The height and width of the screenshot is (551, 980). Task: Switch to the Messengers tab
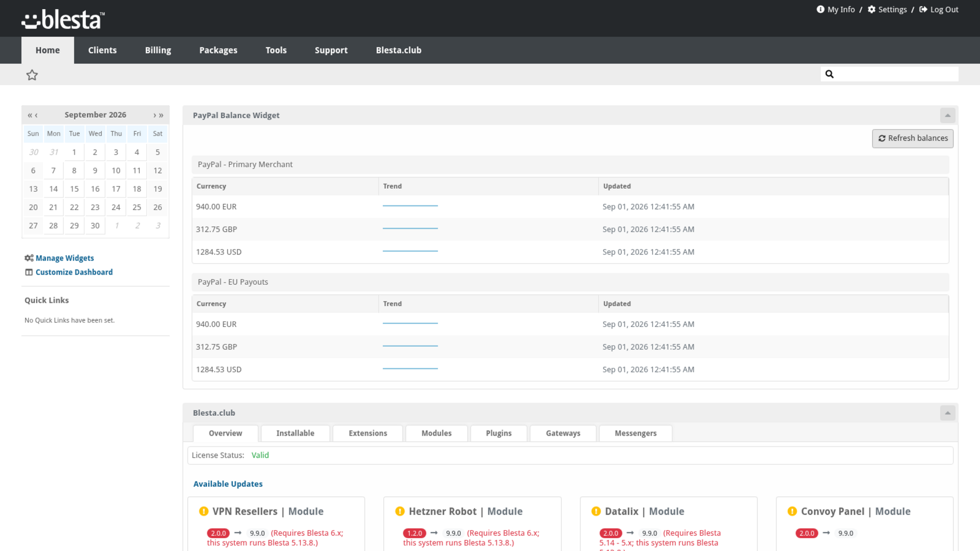click(x=635, y=433)
